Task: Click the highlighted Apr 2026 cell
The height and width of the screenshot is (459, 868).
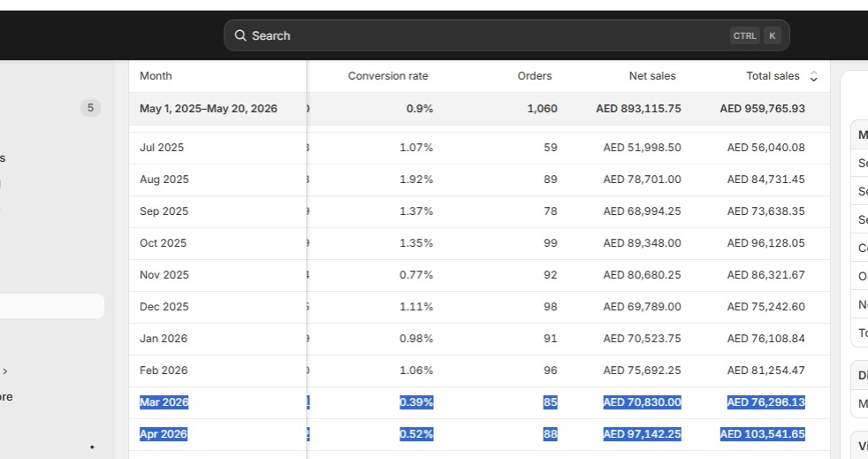Action: coord(164,434)
